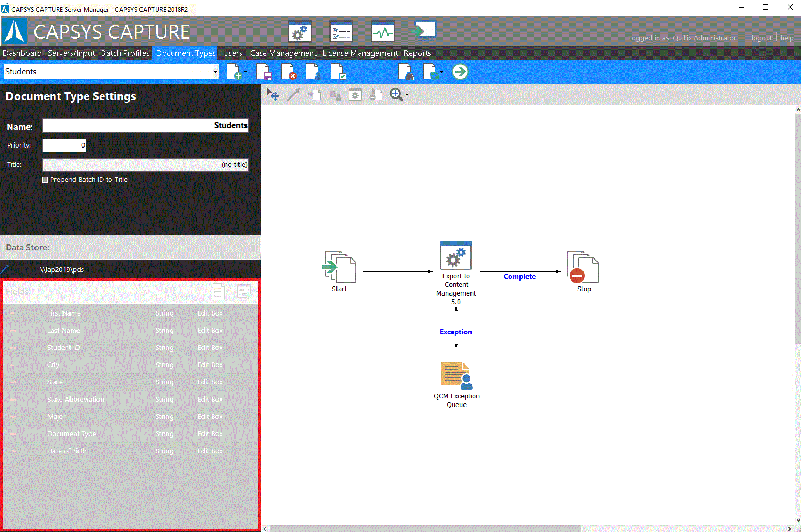Open document type user permissions icon

coord(313,72)
